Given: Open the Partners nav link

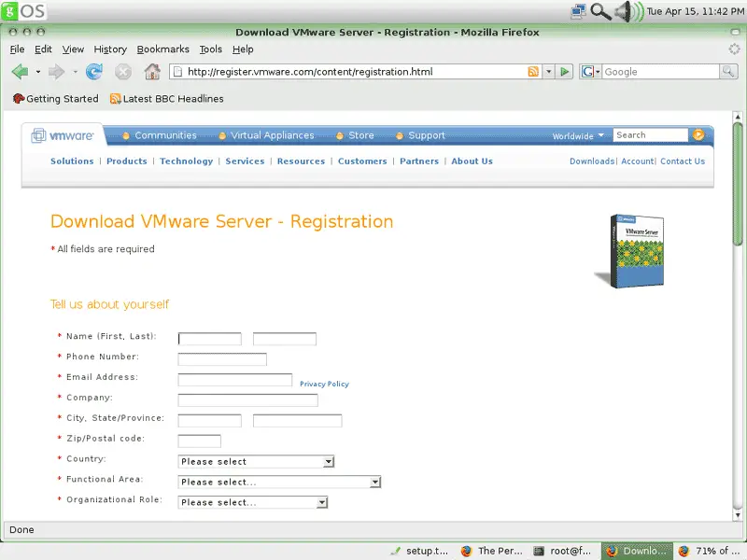Looking at the screenshot, I should 419,161.
